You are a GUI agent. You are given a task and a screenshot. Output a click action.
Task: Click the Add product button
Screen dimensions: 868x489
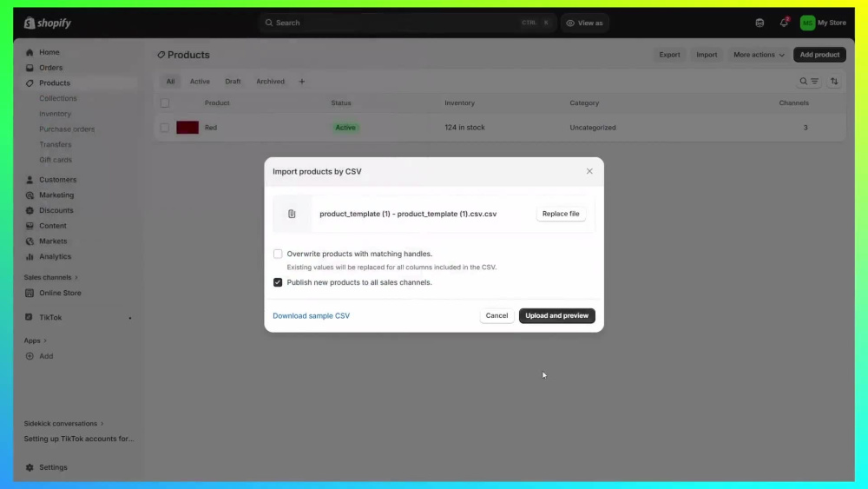(819, 55)
